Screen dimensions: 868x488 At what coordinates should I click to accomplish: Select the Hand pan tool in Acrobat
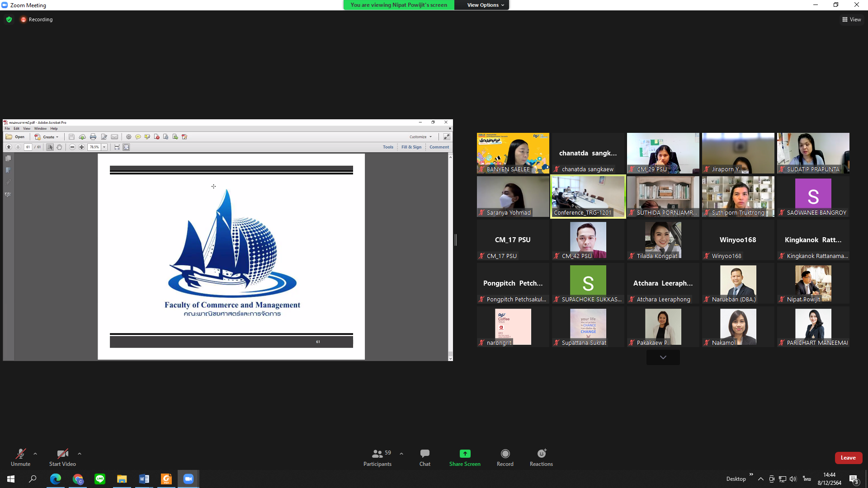(x=59, y=147)
